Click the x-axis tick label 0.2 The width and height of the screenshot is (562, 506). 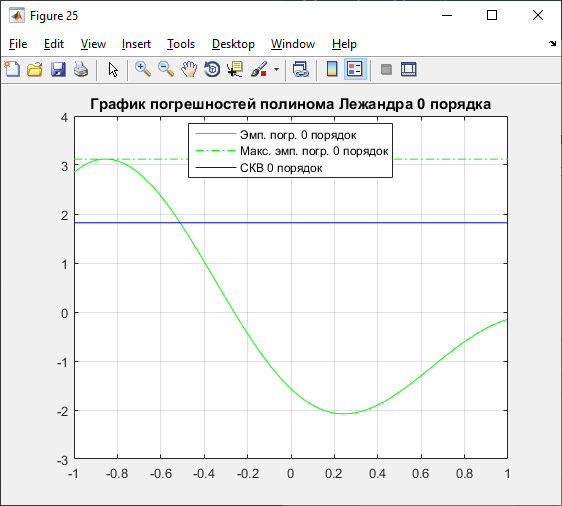[x=334, y=474]
